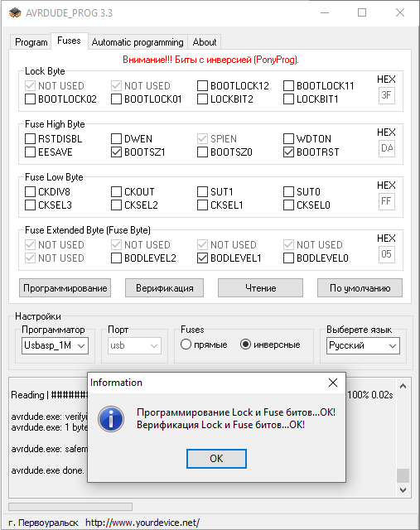This screenshot has width=420, height=530.
Task: Click the log scrollbar up arrow
Action: click(x=403, y=386)
